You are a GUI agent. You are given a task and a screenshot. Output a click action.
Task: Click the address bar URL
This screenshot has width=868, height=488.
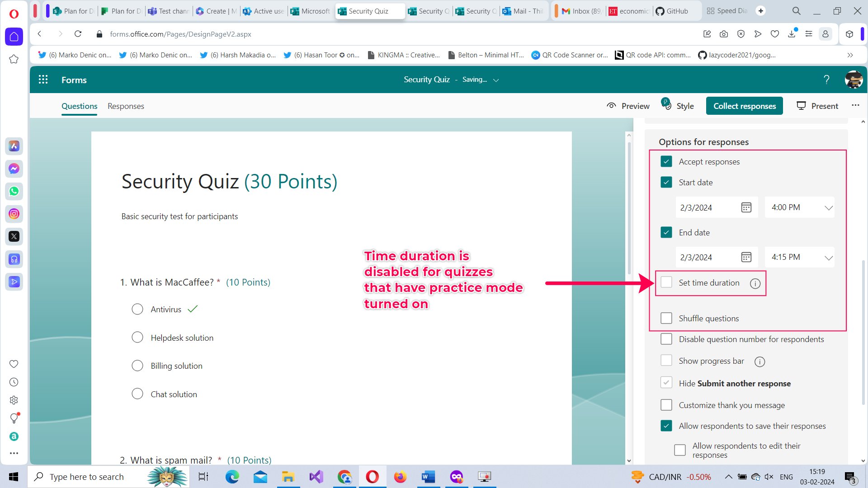[180, 34]
